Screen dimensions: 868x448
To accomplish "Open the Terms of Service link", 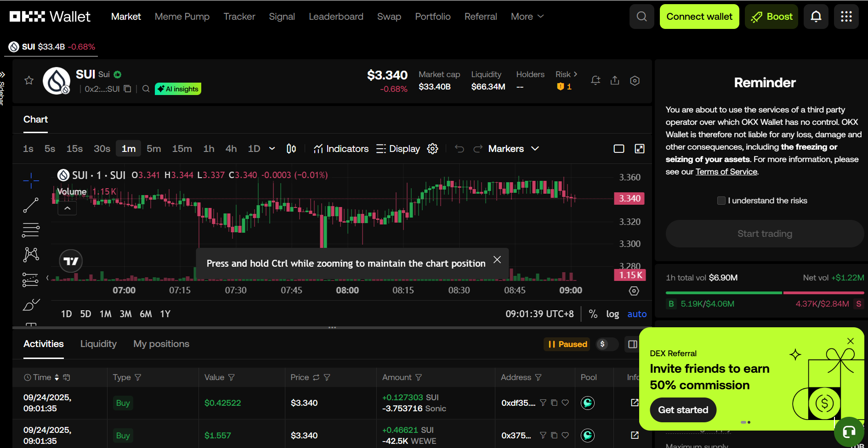I will (x=726, y=172).
